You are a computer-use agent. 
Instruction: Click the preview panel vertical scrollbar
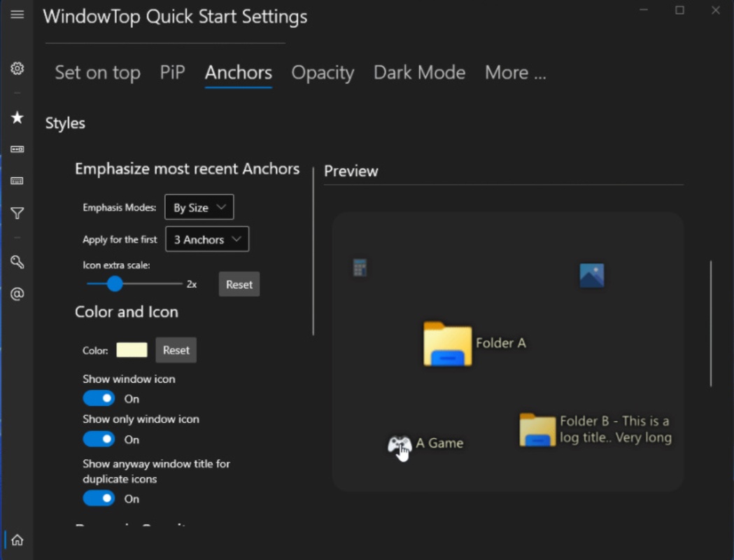(x=711, y=323)
